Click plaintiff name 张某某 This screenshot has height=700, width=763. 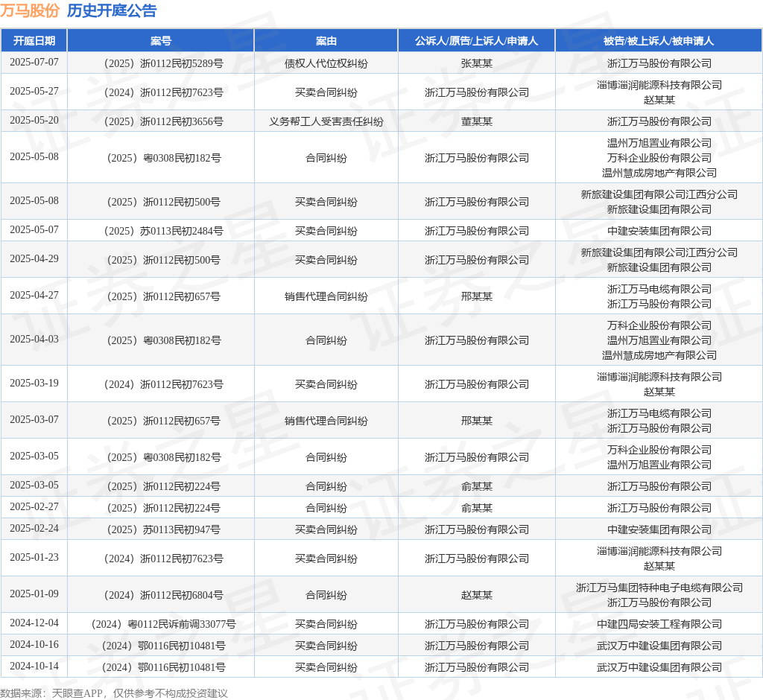click(x=476, y=63)
